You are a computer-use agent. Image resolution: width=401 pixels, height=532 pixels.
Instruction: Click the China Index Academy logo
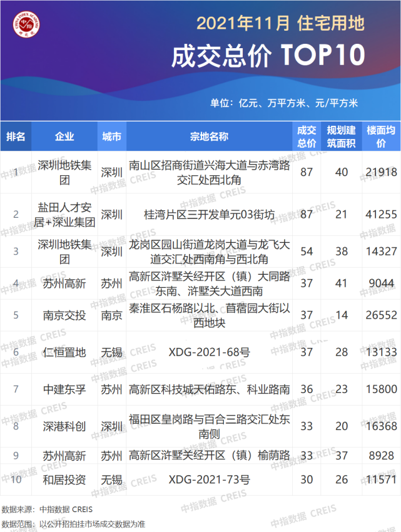click(x=26, y=24)
